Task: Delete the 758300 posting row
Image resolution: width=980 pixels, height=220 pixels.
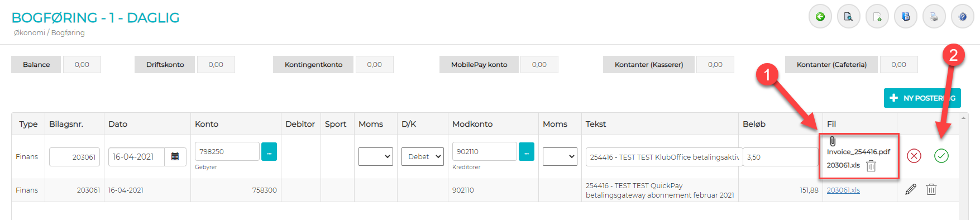Action: tap(931, 190)
